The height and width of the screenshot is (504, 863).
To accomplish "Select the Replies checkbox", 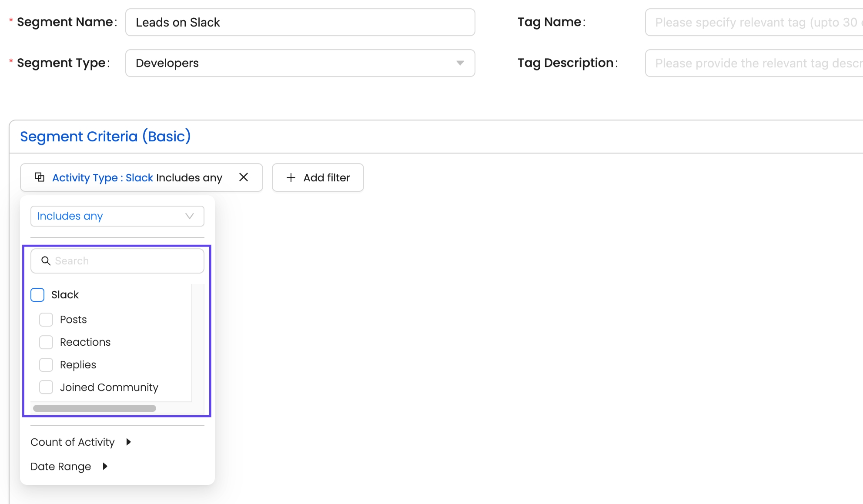I will click(46, 365).
